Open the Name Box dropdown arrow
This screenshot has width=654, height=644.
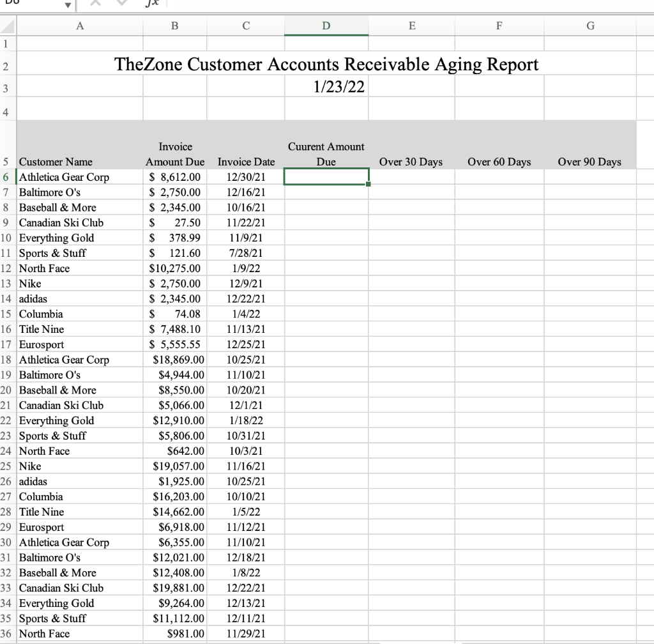tap(68, 5)
